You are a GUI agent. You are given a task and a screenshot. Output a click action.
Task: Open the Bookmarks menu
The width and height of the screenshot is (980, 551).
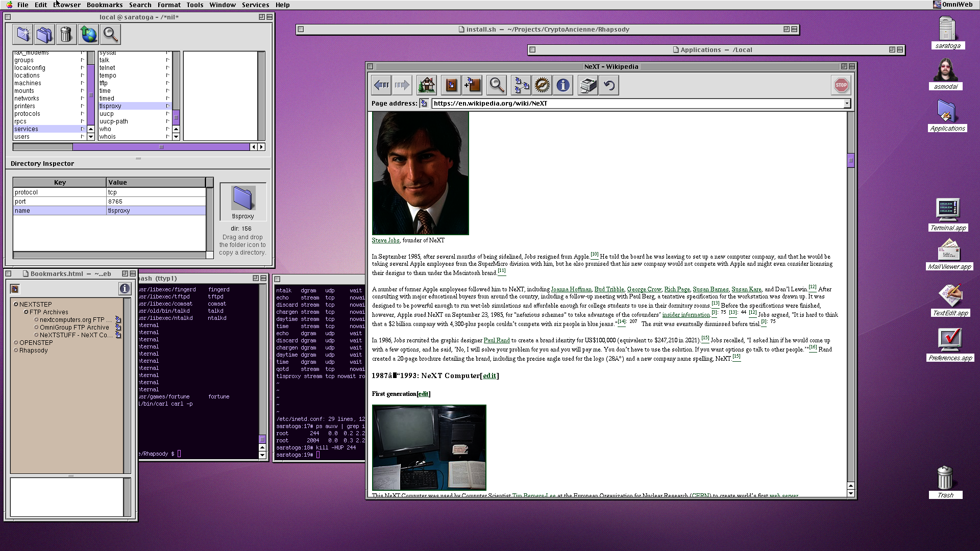[x=104, y=5]
